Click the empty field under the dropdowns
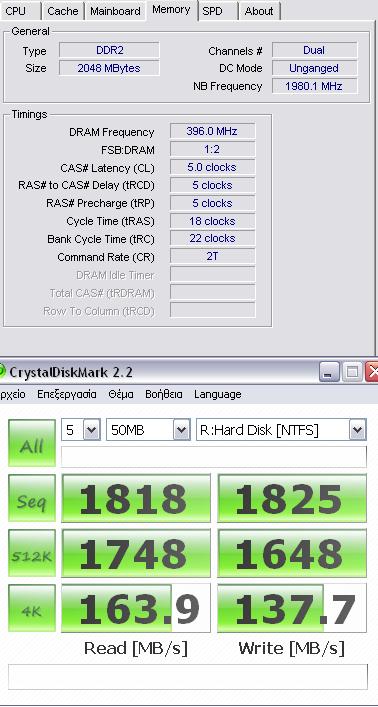378x707 pixels. (214, 457)
